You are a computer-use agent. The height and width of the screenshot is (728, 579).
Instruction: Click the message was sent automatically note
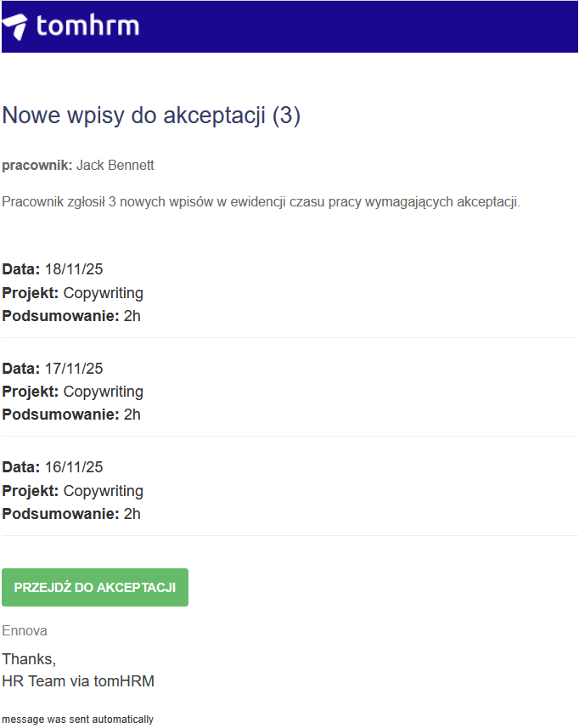(77, 720)
